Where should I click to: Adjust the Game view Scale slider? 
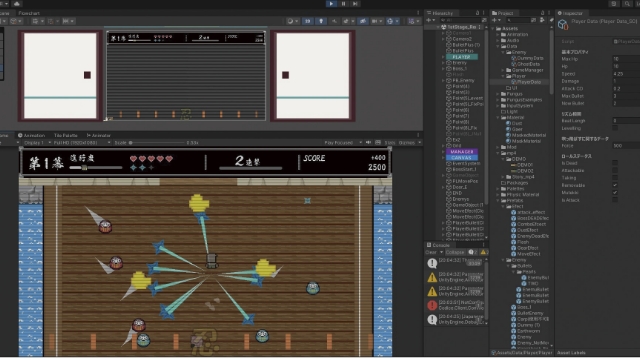point(157,143)
